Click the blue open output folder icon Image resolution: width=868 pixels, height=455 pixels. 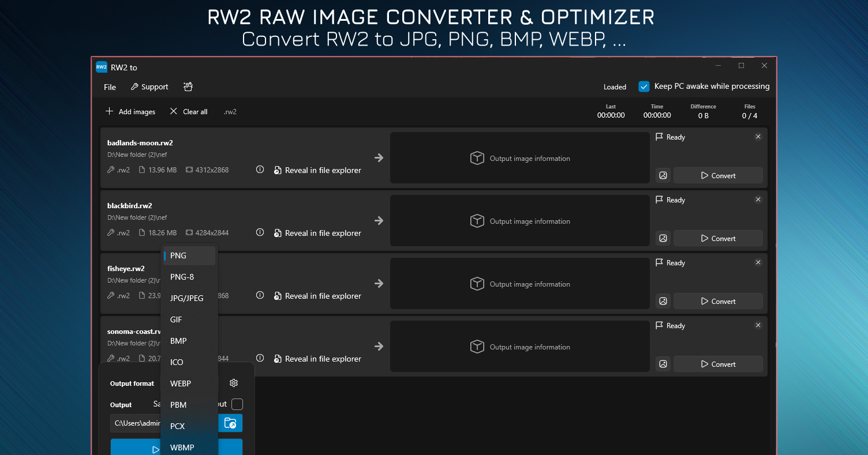[230, 423]
